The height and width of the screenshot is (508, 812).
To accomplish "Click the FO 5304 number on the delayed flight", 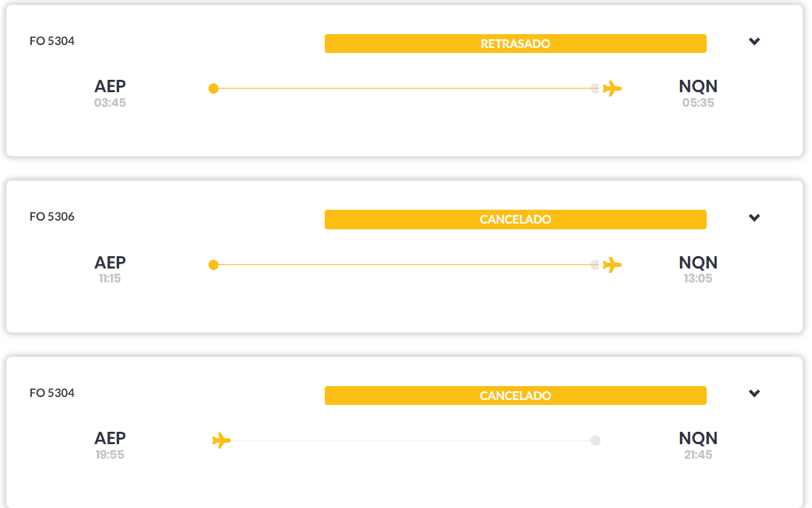I will pyautogui.click(x=52, y=41).
